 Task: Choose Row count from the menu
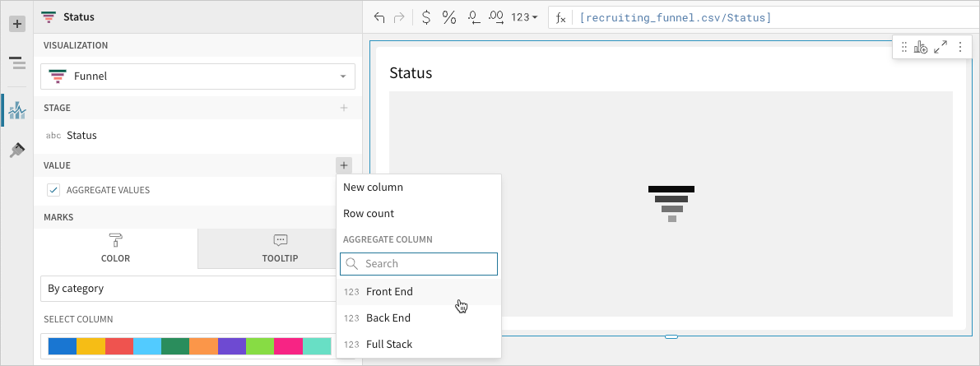[369, 214]
